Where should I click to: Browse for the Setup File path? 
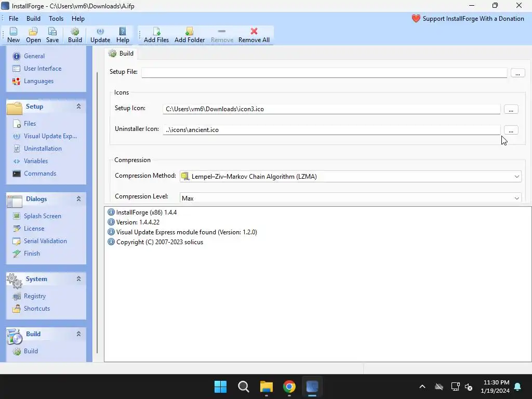pos(518,73)
